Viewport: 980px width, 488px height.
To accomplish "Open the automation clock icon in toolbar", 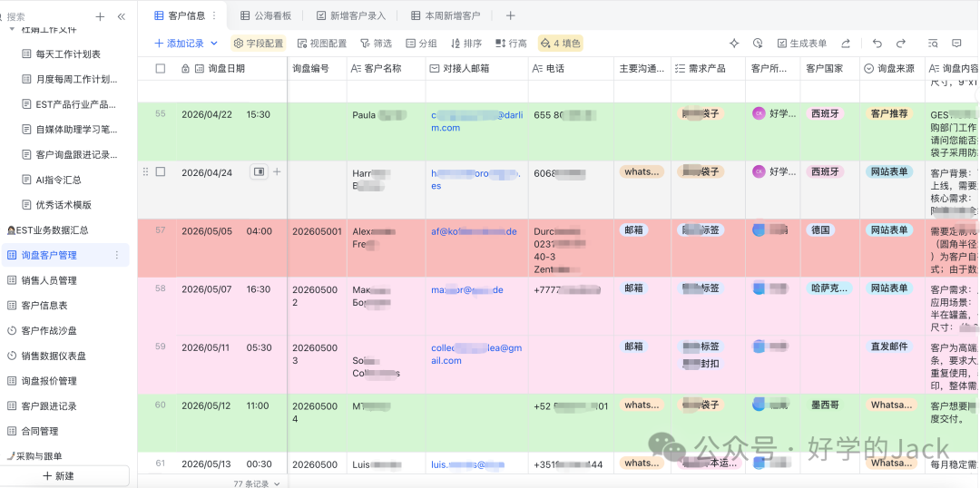I will [758, 44].
